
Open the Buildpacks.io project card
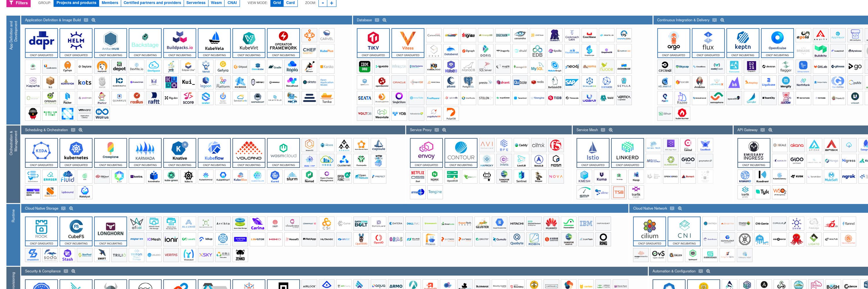180,43
